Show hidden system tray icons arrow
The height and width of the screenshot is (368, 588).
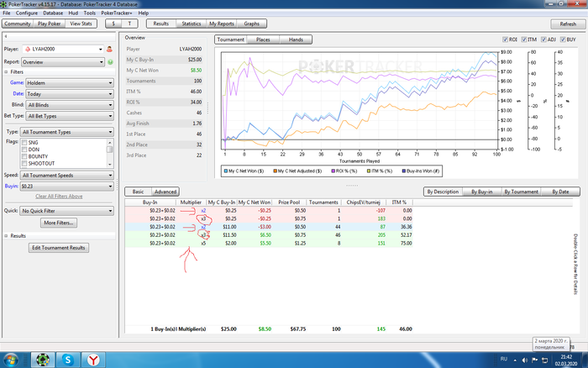515,360
